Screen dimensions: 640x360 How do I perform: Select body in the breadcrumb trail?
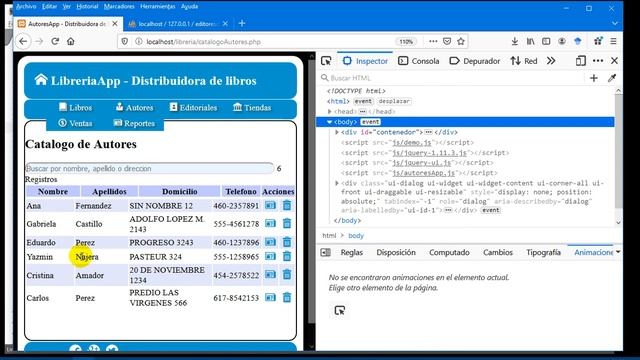pos(356,236)
